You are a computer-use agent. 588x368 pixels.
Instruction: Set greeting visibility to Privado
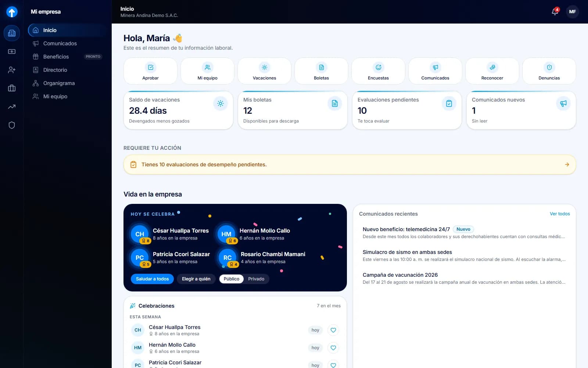tap(256, 279)
